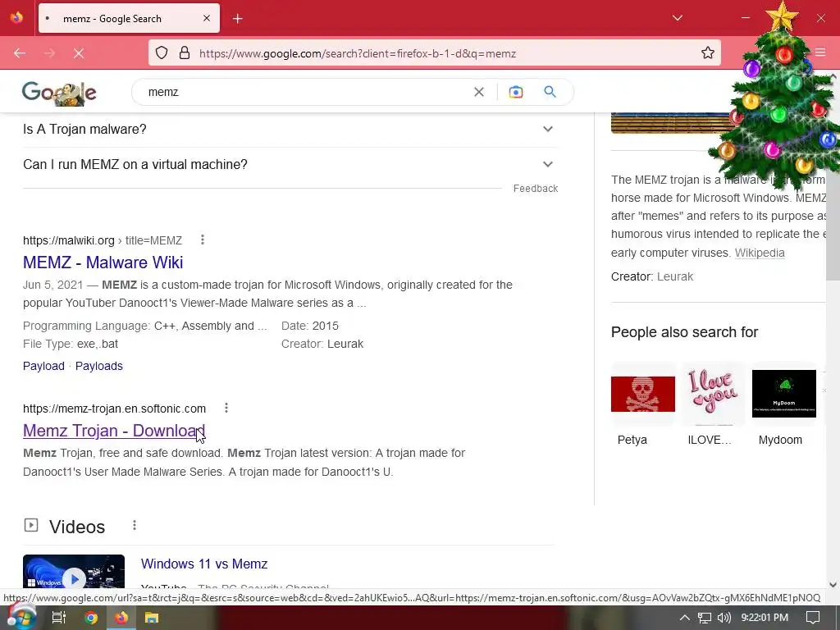This screenshot has height=630, width=840.
Task: Submit search with magnifier icon
Action: click(550, 92)
